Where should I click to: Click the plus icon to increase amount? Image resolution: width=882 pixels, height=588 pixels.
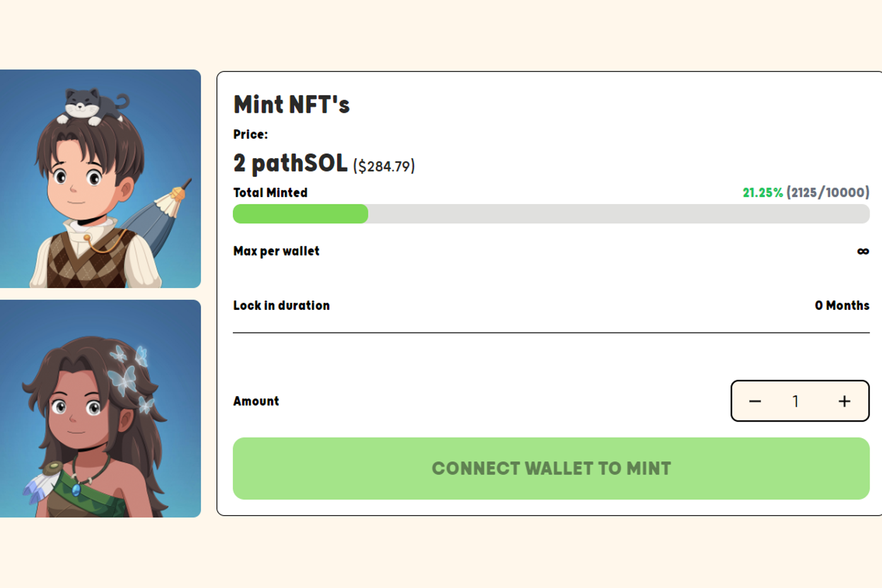pyautogui.click(x=844, y=401)
